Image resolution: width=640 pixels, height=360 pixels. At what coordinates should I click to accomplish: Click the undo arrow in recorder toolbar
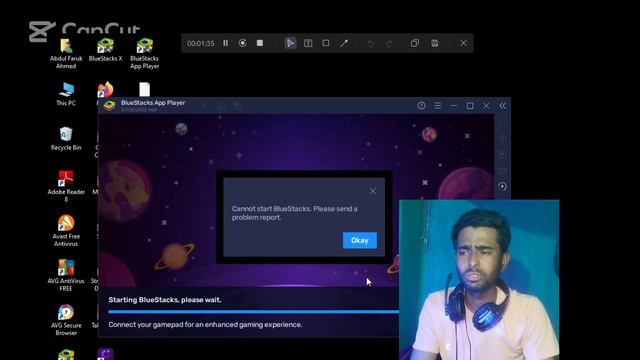click(x=371, y=43)
